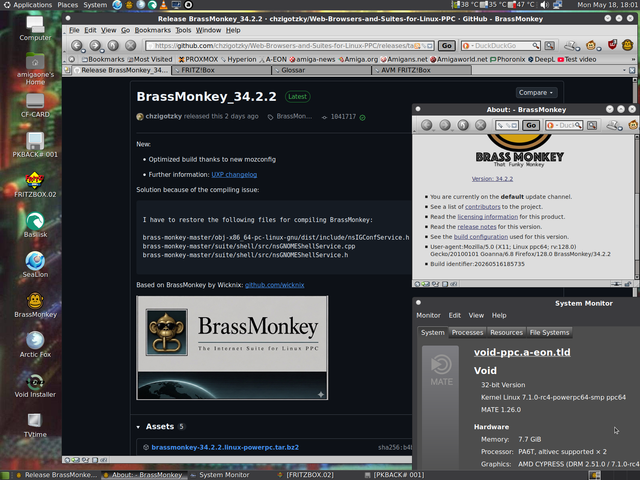640x480 pixels.
Task: Follow the UXP changelog link
Action: point(234,175)
